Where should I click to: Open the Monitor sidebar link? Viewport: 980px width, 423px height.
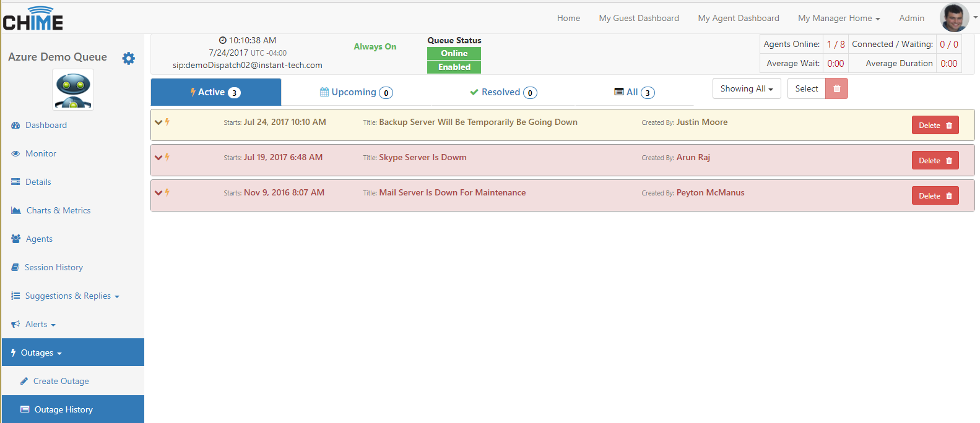coord(41,153)
